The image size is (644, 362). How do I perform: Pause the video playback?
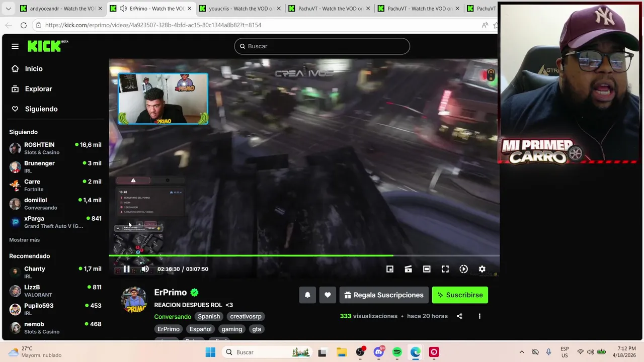tap(126, 269)
